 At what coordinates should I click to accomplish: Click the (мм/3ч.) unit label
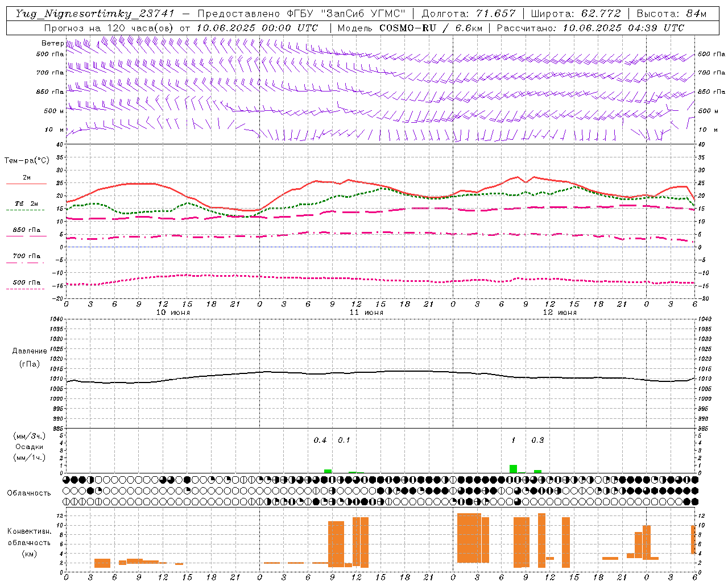pos(29,436)
